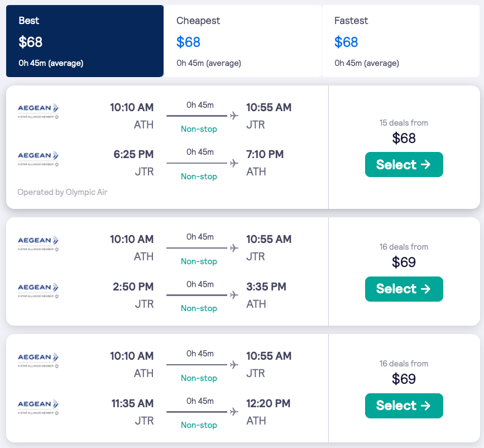Click Aegean logo on 6:25 PM return flight
The width and height of the screenshot is (484, 448).
coord(39,158)
